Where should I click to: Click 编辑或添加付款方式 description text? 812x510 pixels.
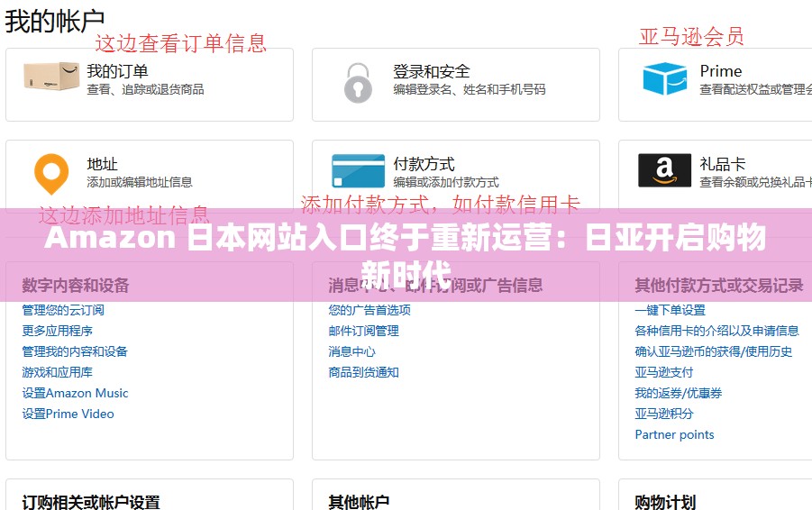(446, 182)
